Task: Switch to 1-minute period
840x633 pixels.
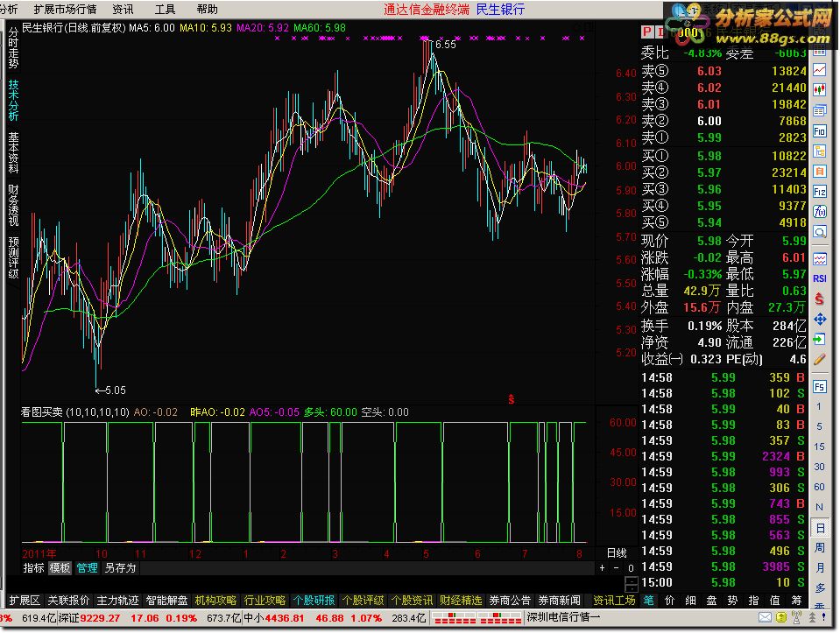Action: click(x=819, y=406)
